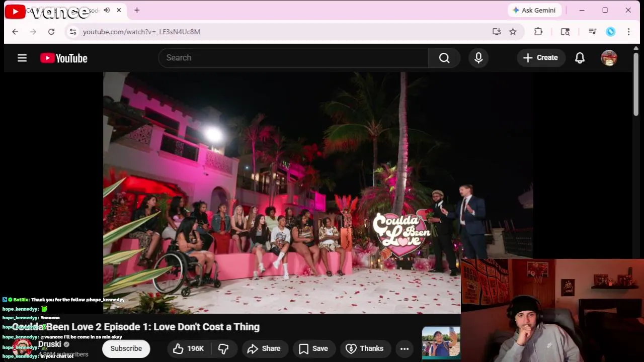
Task: Open the Chrome profile avatar
Action: click(610, 32)
